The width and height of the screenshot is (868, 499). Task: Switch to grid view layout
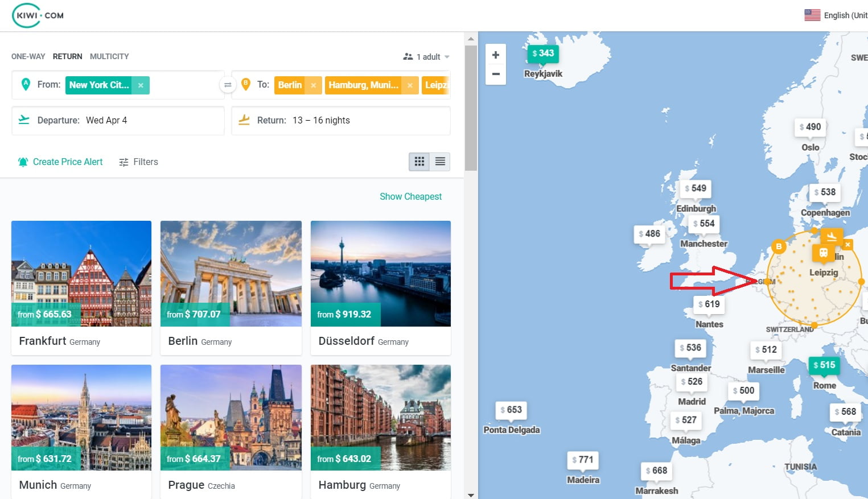pos(419,162)
